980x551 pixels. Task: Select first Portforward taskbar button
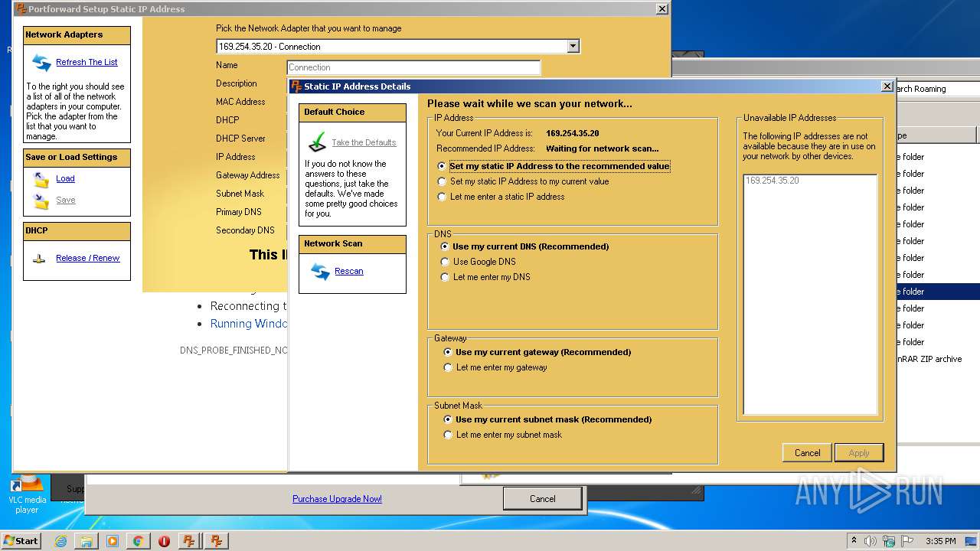click(189, 541)
